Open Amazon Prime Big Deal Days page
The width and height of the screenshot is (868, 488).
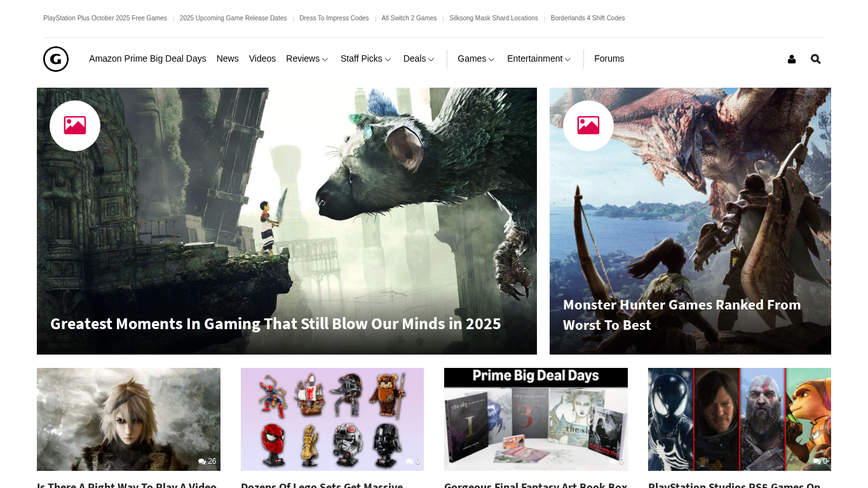(147, 58)
